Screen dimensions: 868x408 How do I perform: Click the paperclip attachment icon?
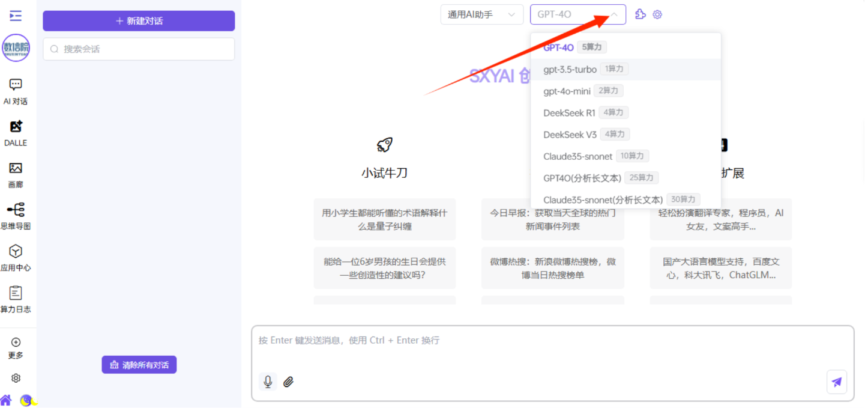288,382
